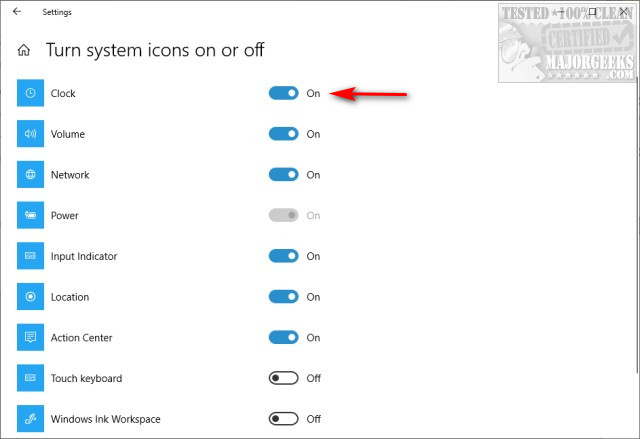
Task: Turn off the Location icon toggle
Action: (x=284, y=297)
